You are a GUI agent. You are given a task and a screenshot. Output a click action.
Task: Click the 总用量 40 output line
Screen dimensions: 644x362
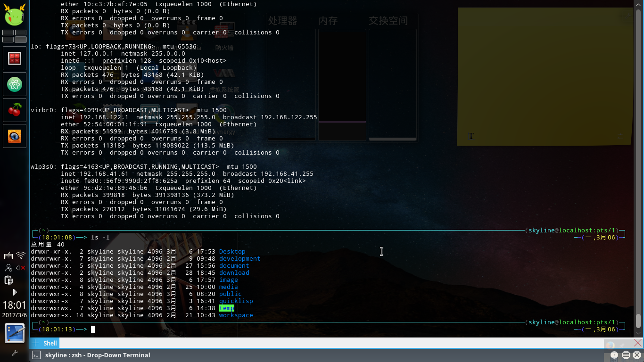[x=48, y=245]
